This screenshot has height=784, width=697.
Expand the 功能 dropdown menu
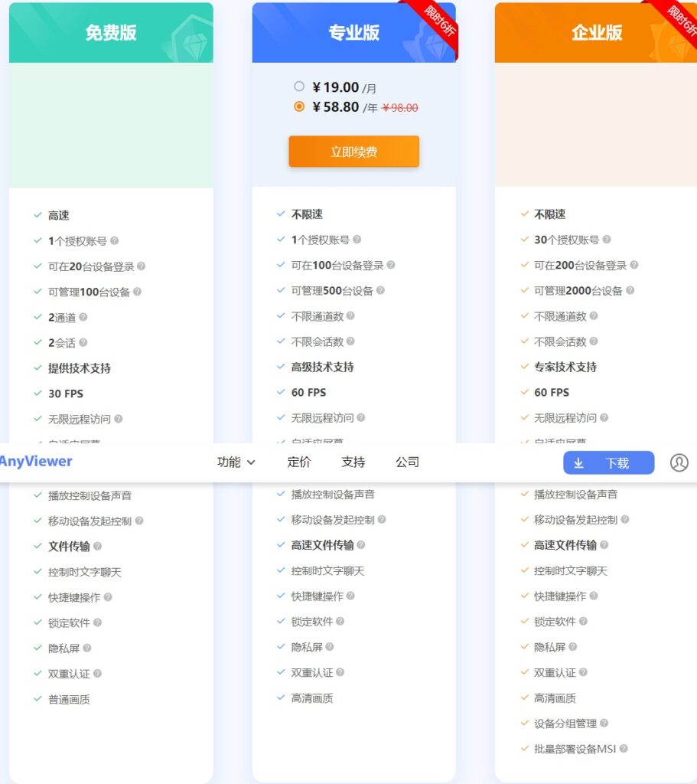pyautogui.click(x=236, y=462)
